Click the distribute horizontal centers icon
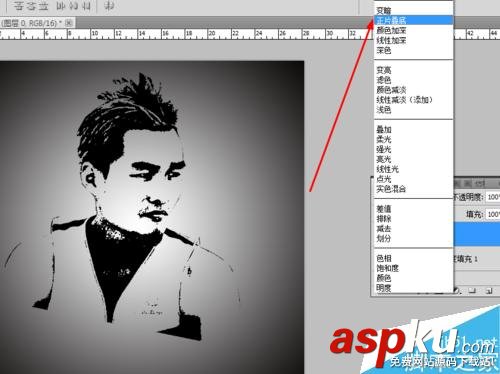 73,6
